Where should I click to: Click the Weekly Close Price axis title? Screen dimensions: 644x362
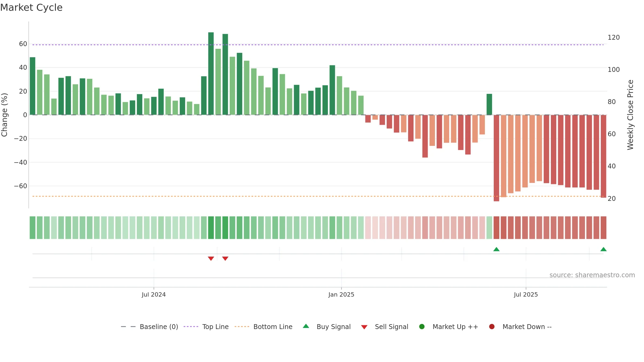coord(630,115)
